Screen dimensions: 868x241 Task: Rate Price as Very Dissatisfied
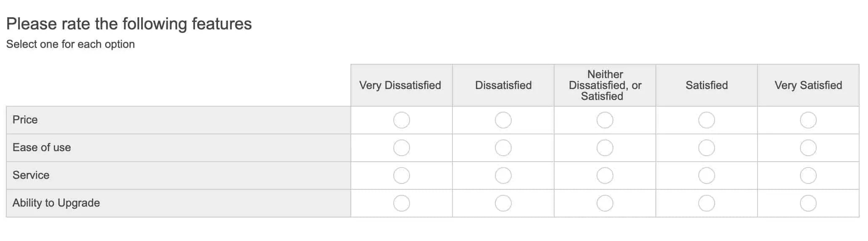(x=401, y=120)
